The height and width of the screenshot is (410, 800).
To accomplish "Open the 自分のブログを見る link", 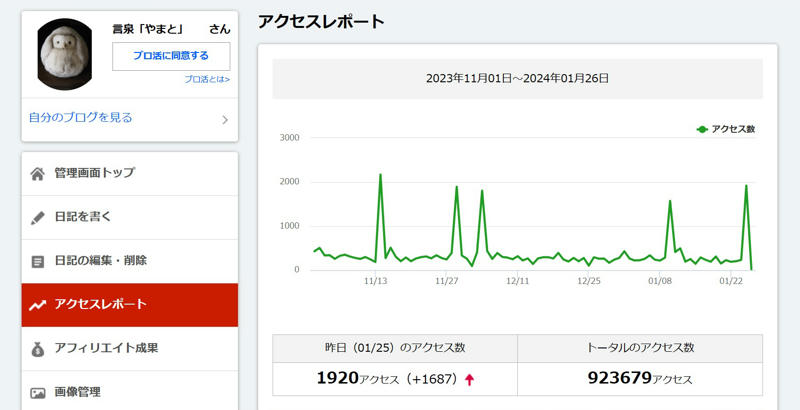I will click(81, 118).
